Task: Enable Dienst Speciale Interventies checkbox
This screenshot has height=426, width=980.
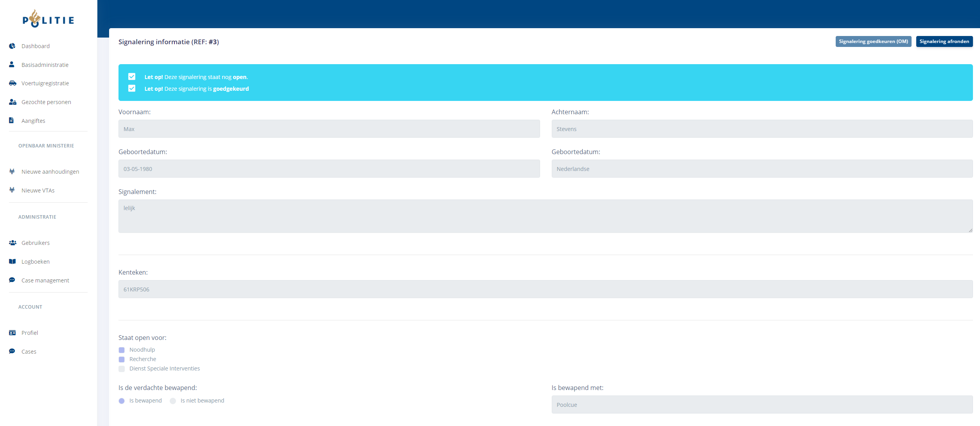Action: 122,369
